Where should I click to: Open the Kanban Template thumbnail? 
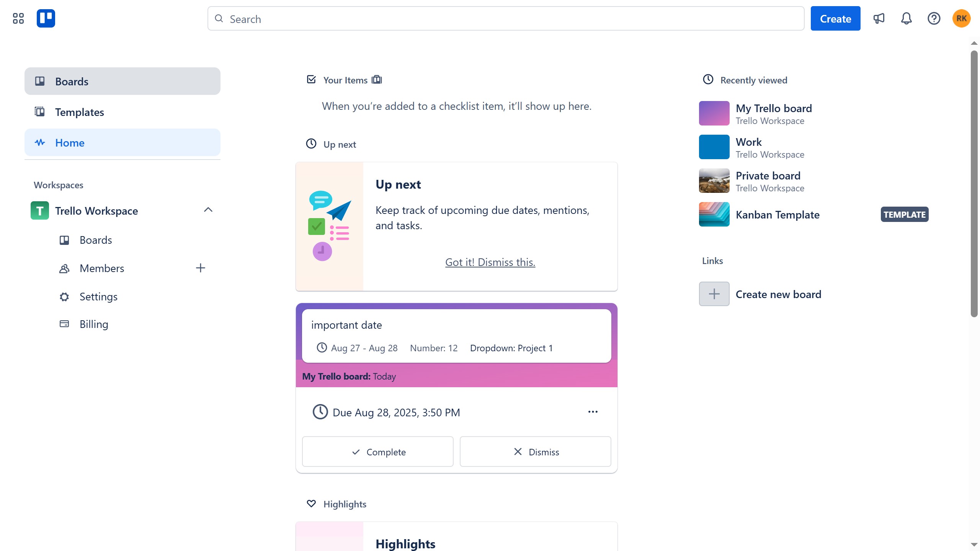pos(714,214)
